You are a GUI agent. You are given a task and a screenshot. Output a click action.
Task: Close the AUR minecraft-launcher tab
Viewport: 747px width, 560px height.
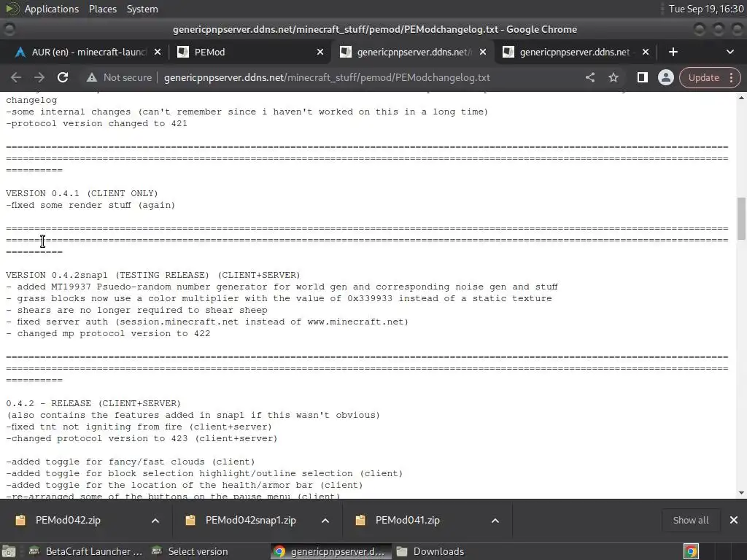(x=158, y=52)
